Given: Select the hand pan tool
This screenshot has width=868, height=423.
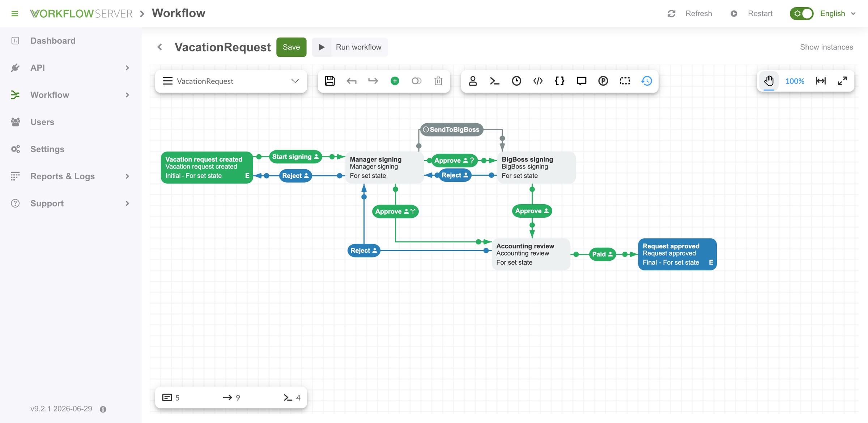Looking at the screenshot, I should tap(769, 81).
